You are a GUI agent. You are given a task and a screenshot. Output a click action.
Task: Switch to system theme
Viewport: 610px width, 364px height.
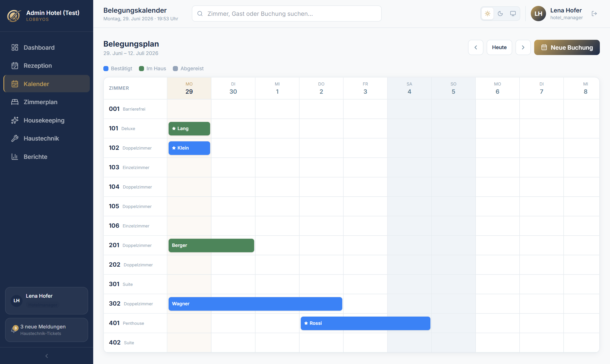[513, 14]
